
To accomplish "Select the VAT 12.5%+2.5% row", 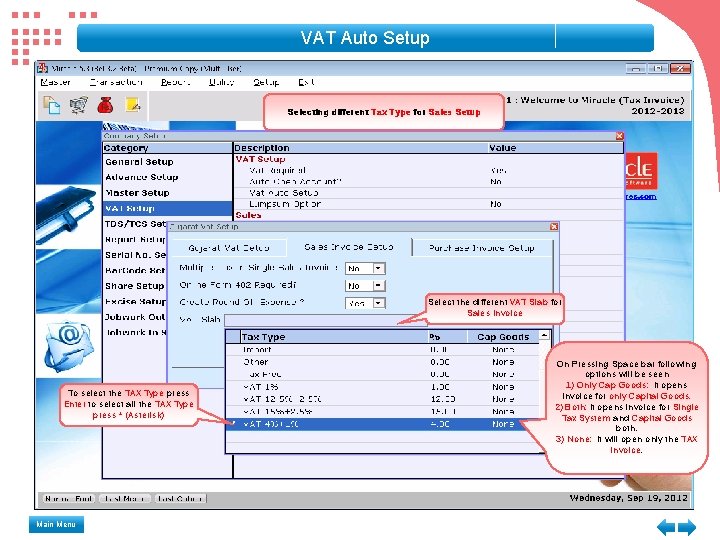I will pos(382,399).
